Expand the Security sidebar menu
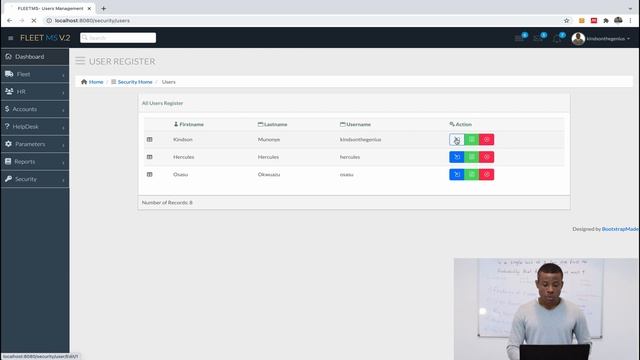 coord(35,179)
